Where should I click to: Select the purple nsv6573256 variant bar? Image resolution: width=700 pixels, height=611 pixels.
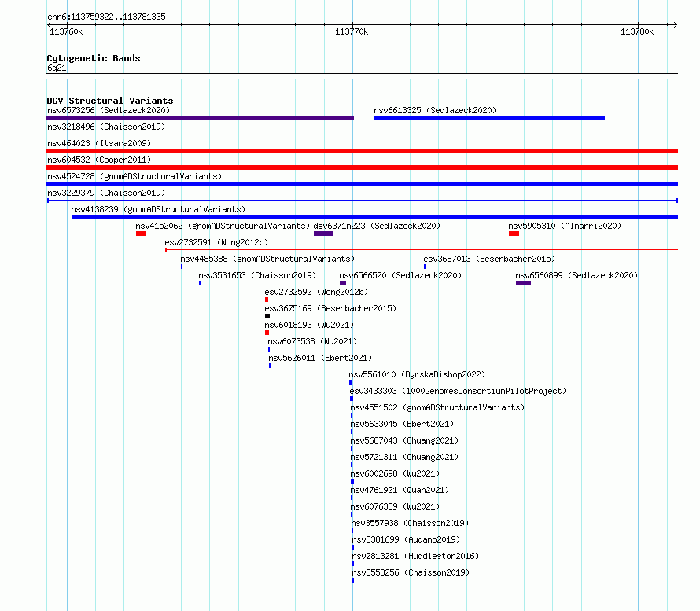pos(200,118)
